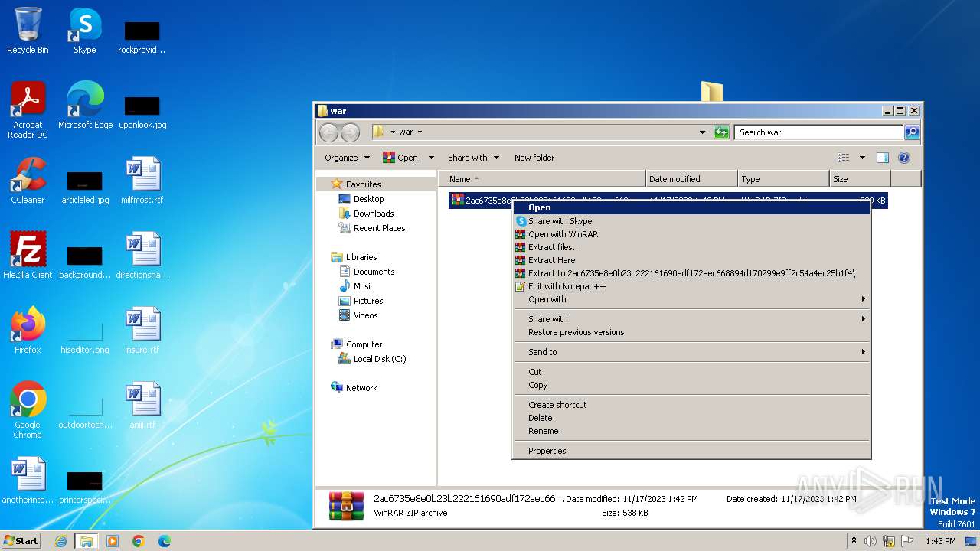Select Cut from context menu

click(691, 372)
